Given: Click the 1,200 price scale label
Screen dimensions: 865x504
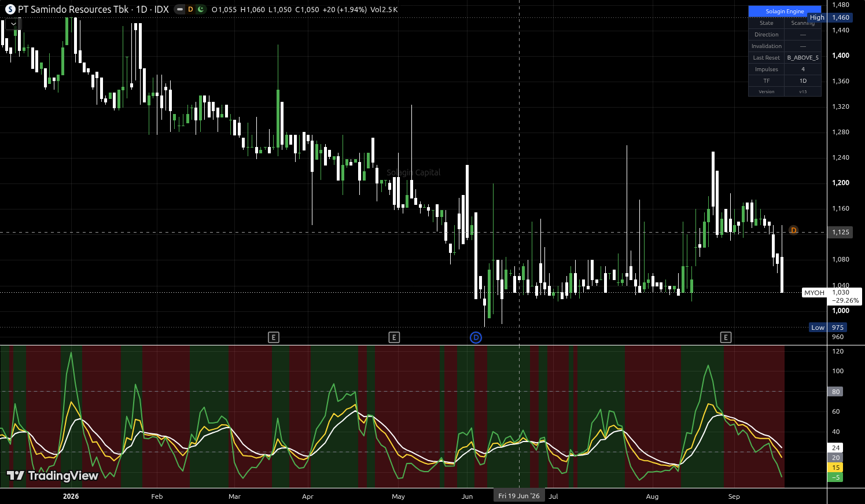Looking at the screenshot, I should click(841, 183).
